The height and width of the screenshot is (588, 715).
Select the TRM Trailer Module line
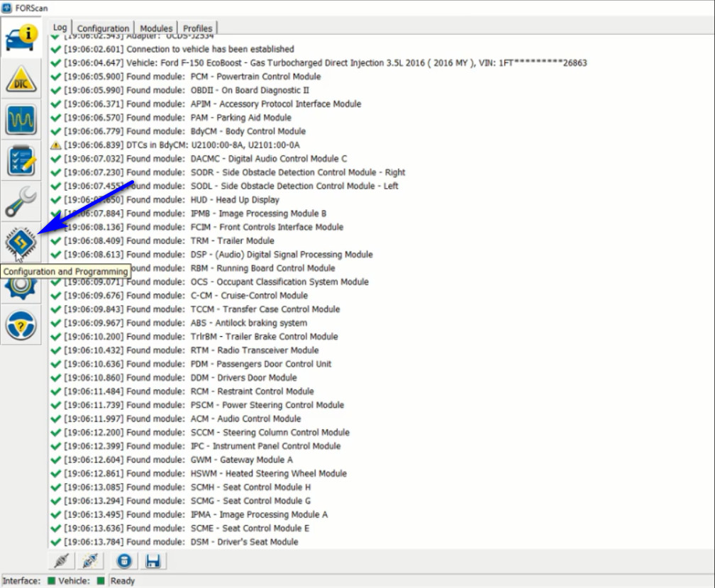[x=162, y=240]
